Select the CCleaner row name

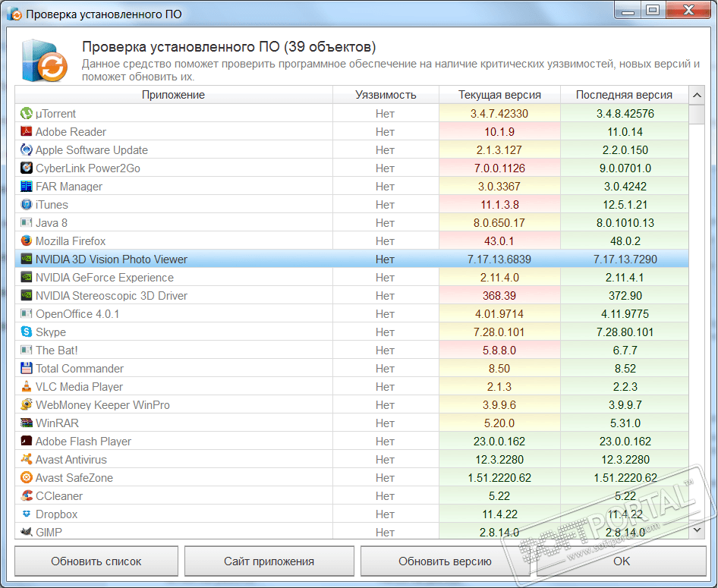point(59,496)
